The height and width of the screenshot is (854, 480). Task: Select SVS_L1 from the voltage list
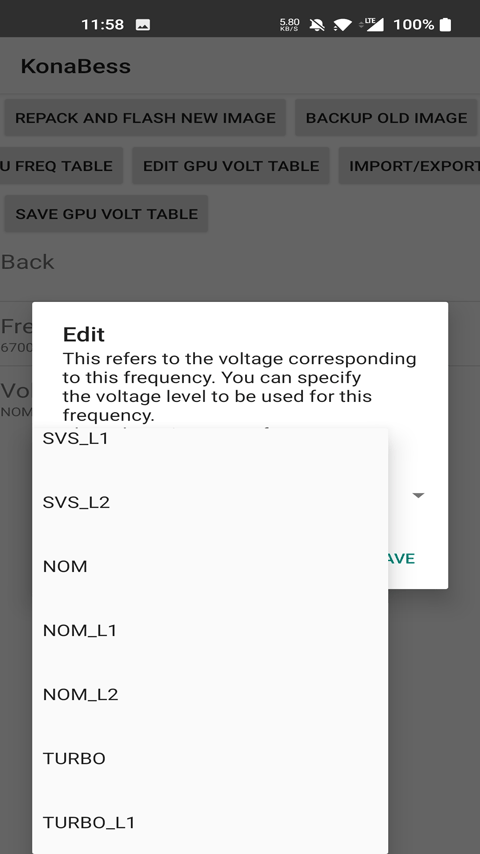point(210,438)
